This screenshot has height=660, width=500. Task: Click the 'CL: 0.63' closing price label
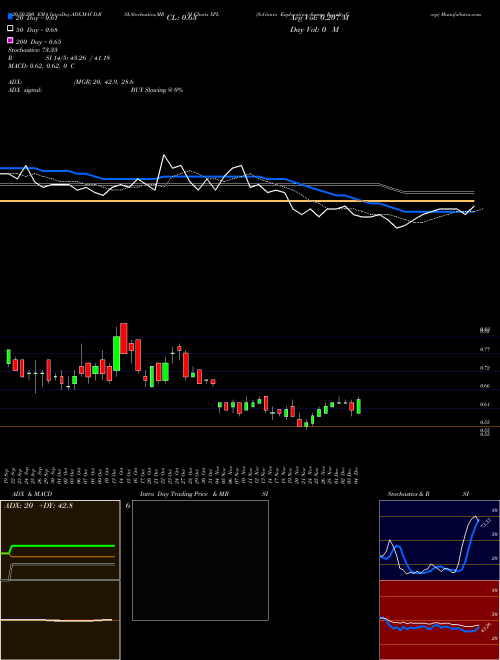[181, 18]
